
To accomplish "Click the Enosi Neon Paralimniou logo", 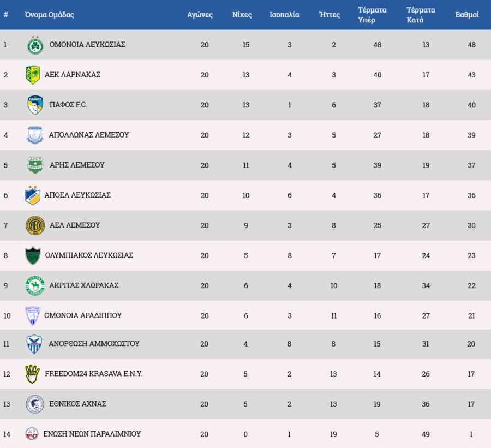I will [33, 434].
